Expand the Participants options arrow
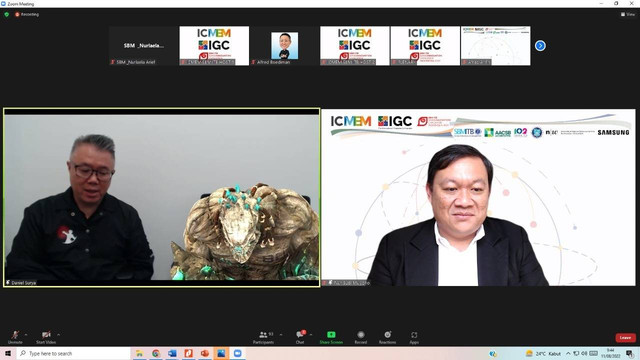Screen dimensions: 640x360 (281, 335)
